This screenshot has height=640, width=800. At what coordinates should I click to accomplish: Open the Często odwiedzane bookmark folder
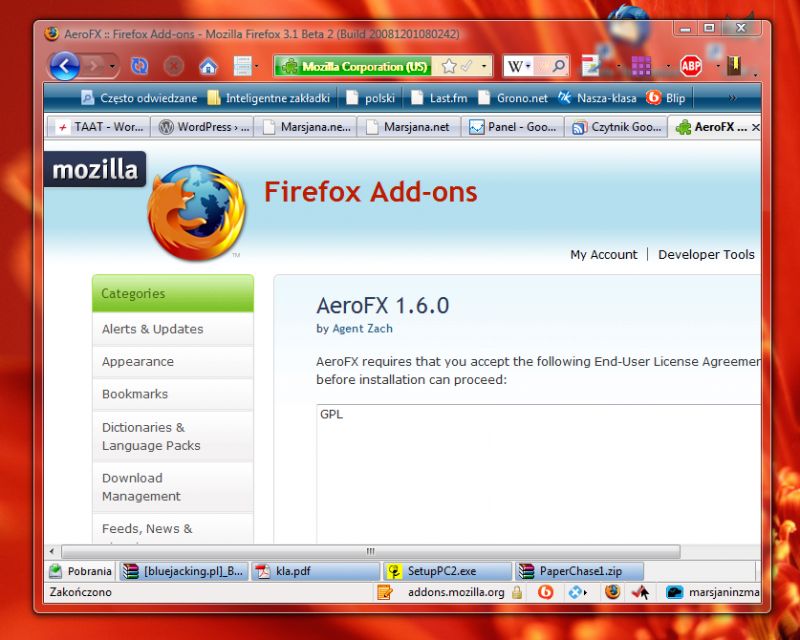tap(139, 98)
